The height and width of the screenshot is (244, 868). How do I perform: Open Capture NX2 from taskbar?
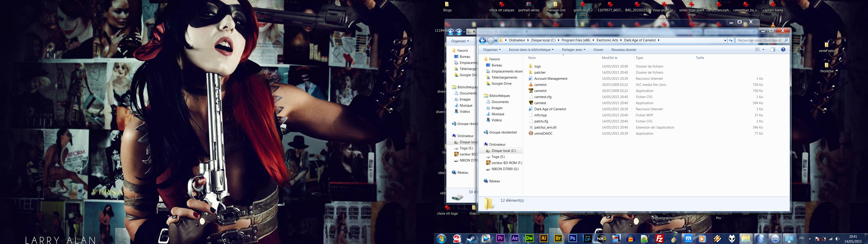click(601, 239)
